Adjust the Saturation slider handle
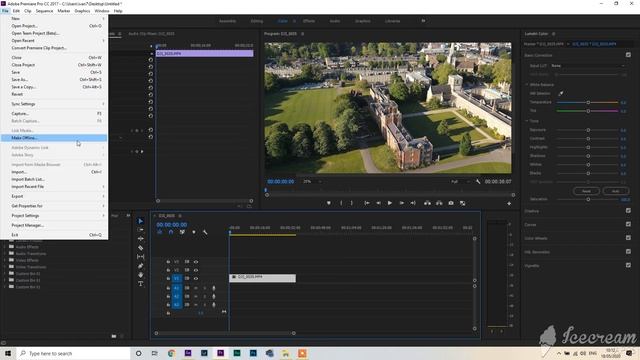The width and height of the screenshot is (640, 360). 588,199
